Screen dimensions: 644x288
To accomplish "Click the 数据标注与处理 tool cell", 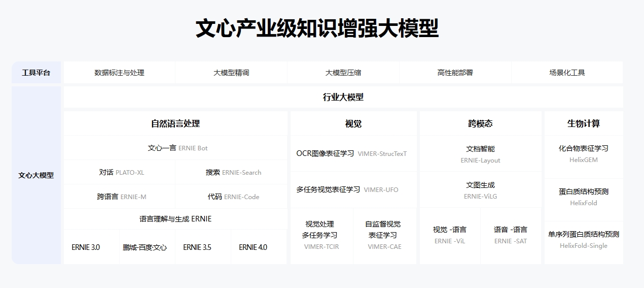I will (x=120, y=73).
